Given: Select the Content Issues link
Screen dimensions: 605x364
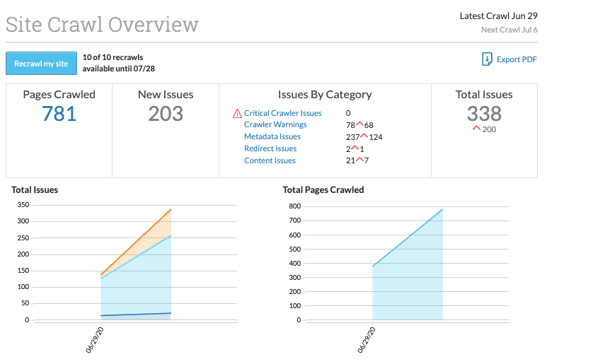Looking at the screenshot, I should pos(270,161).
